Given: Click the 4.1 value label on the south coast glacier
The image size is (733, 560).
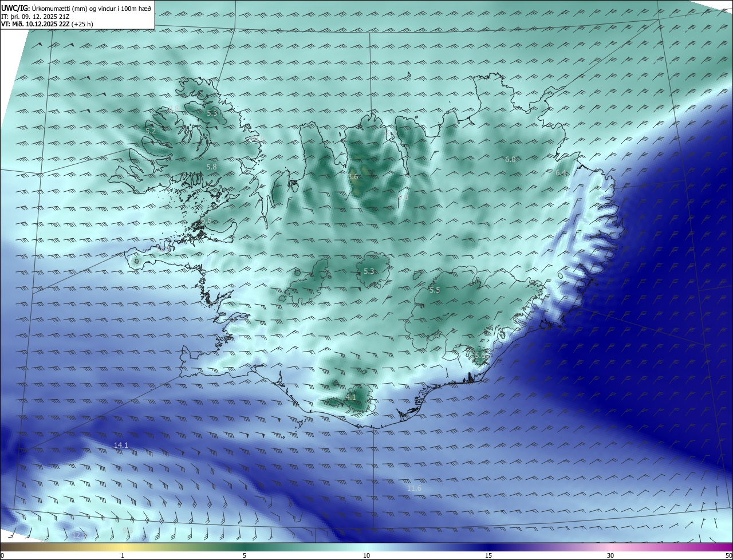Looking at the screenshot, I should (351, 397).
